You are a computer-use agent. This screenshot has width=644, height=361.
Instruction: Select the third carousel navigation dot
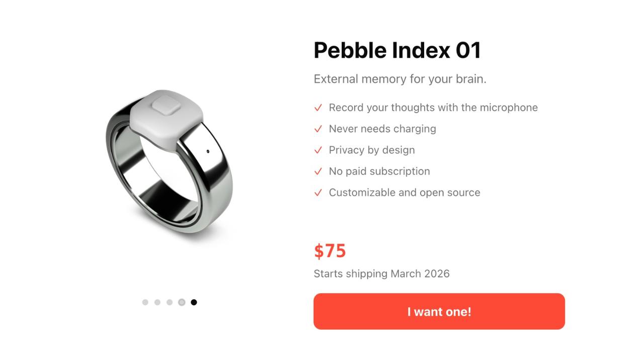tap(170, 302)
